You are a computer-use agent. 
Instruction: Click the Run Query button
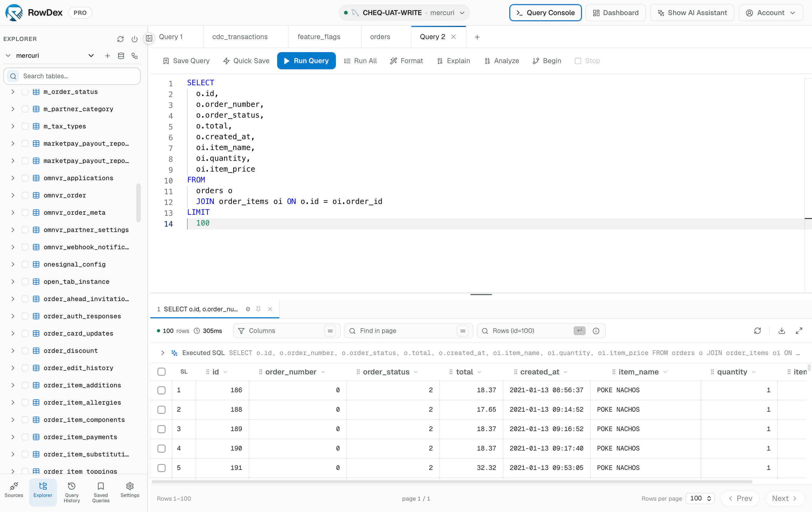306,61
